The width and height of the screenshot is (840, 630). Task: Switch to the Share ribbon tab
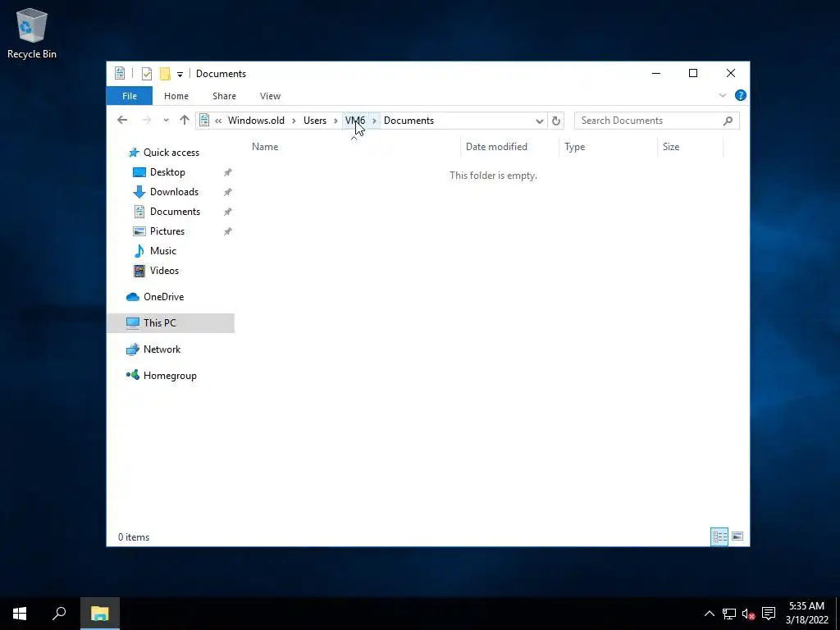[224, 96]
